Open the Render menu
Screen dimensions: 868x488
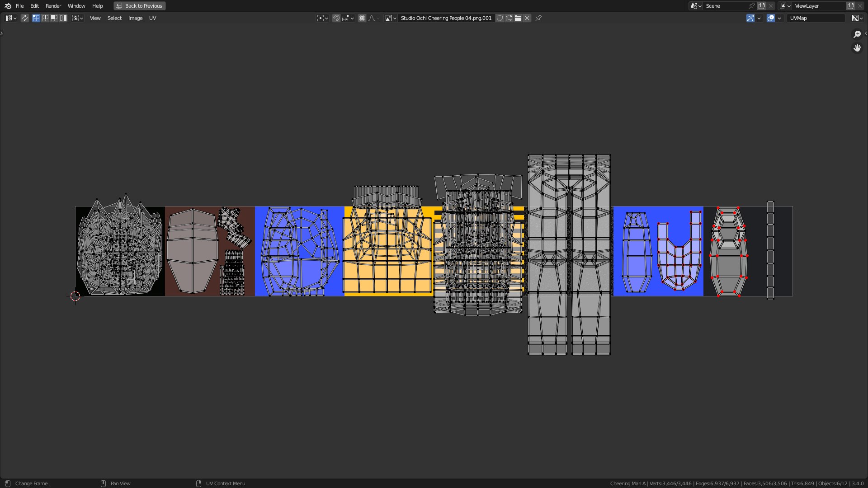[x=53, y=6]
